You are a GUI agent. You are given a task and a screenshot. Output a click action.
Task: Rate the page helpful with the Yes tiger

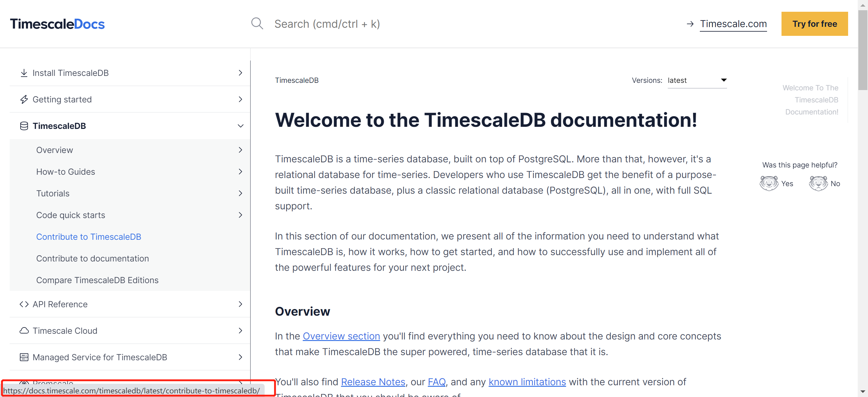pyautogui.click(x=769, y=183)
